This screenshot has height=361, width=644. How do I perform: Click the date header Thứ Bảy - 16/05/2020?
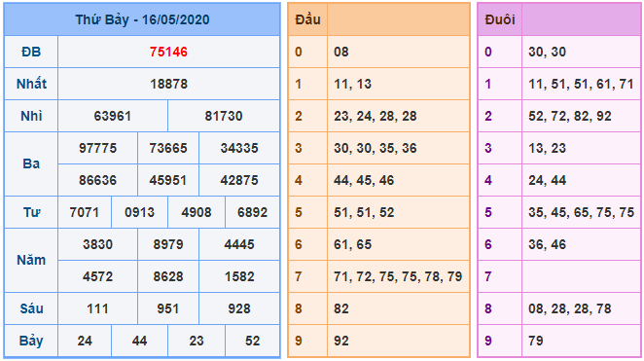[142, 19]
